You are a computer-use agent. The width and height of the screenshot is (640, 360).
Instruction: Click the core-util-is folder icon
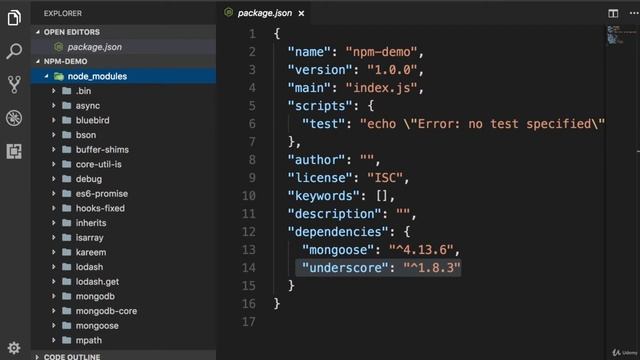point(67,164)
